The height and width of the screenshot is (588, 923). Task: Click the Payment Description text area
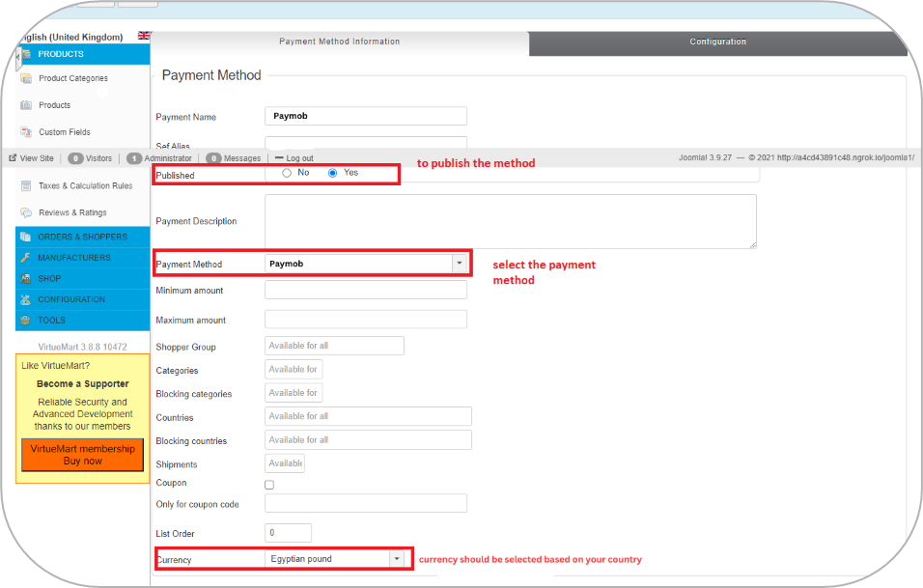click(x=510, y=221)
